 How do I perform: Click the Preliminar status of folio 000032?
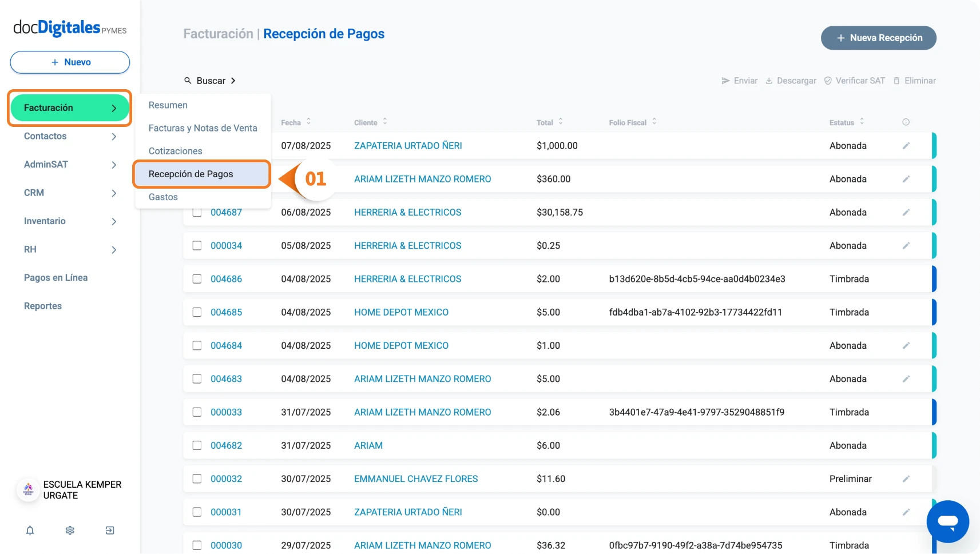coord(851,479)
